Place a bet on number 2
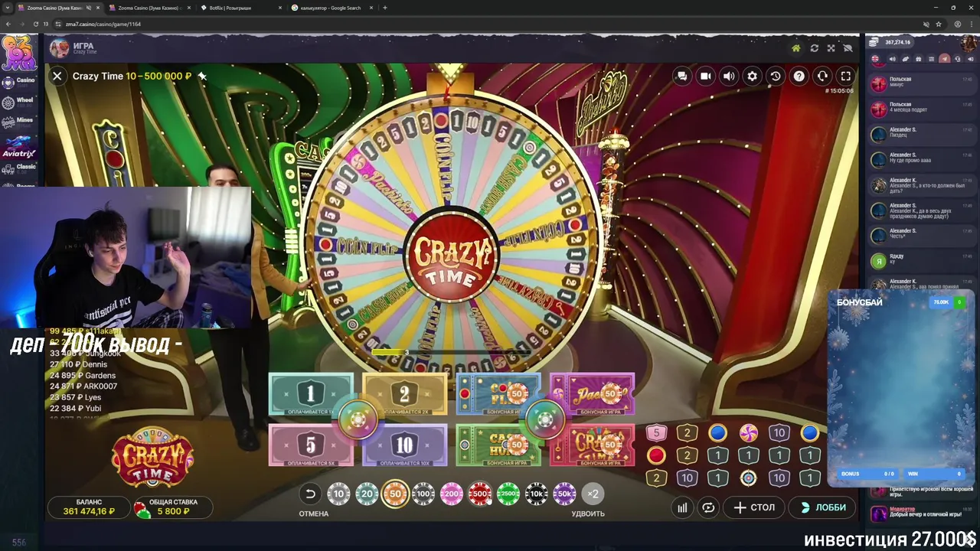The height and width of the screenshot is (551, 980). coord(404,395)
